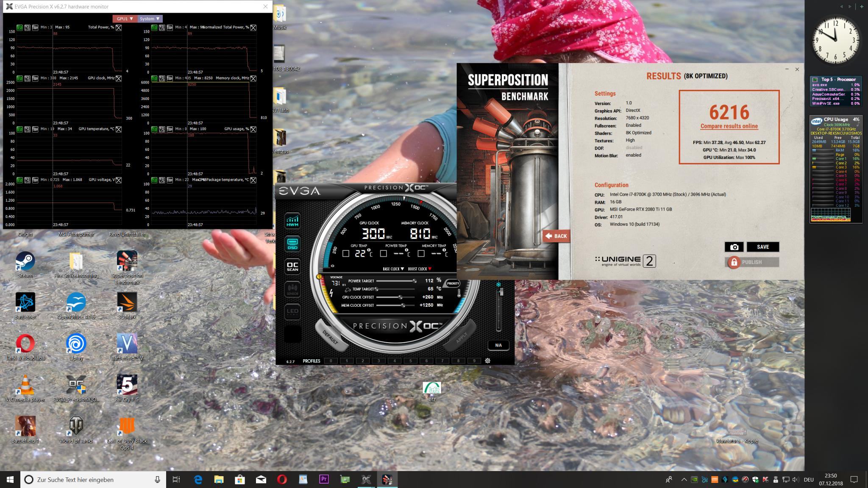Toggle tray display for Total Power graph
The height and width of the screenshot is (488, 868).
[35, 28]
